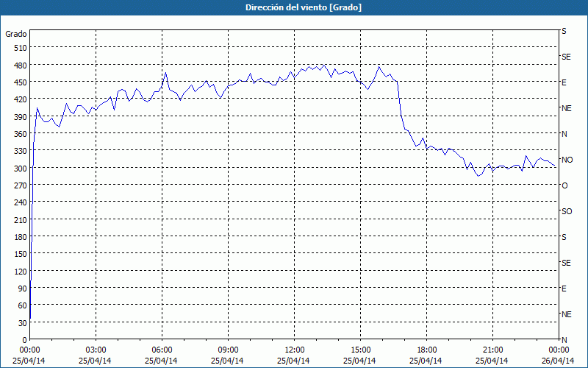The height and width of the screenshot is (368, 588).
Task: Choose the 180 degree label
Action: [21, 237]
